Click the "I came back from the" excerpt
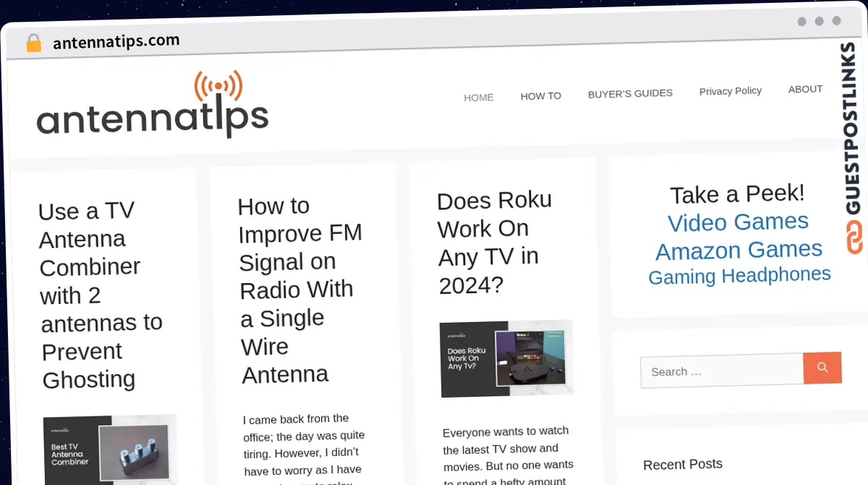This screenshot has width=868, height=485. (305, 449)
